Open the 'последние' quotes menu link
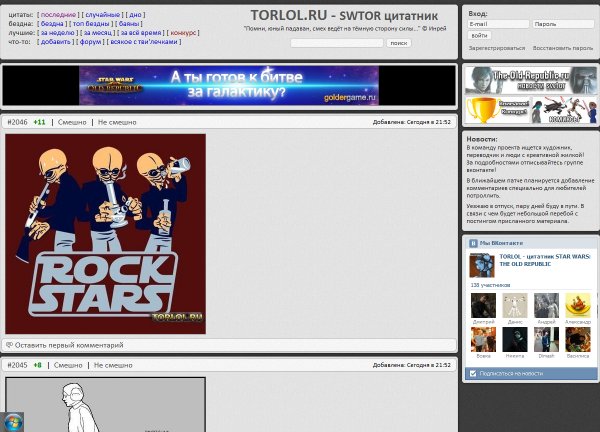The height and width of the screenshot is (432, 600). pos(58,15)
